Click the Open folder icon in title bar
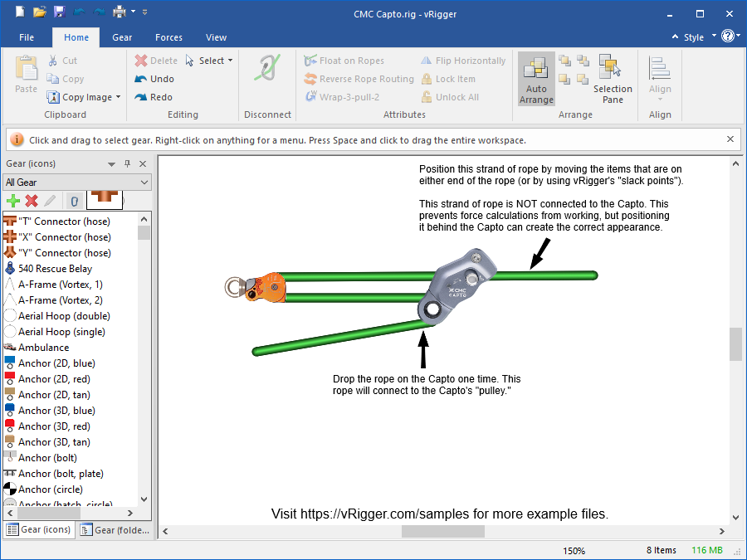The image size is (747, 560). (40, 12)
